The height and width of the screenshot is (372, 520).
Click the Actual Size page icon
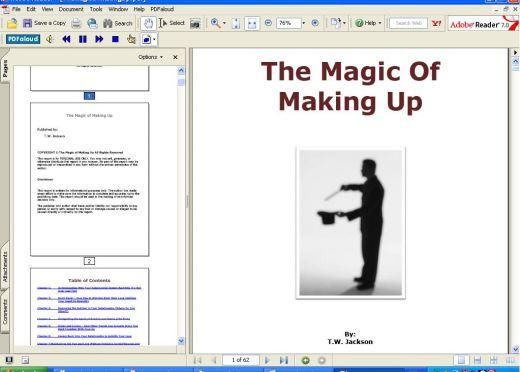pyautogui.click(x=236, y=23)
